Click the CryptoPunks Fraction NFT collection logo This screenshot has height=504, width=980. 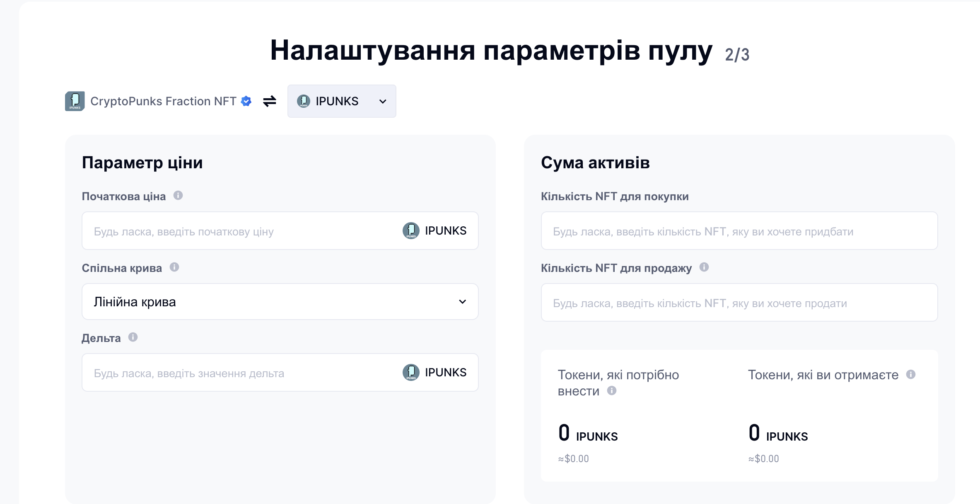coord(75,101)
